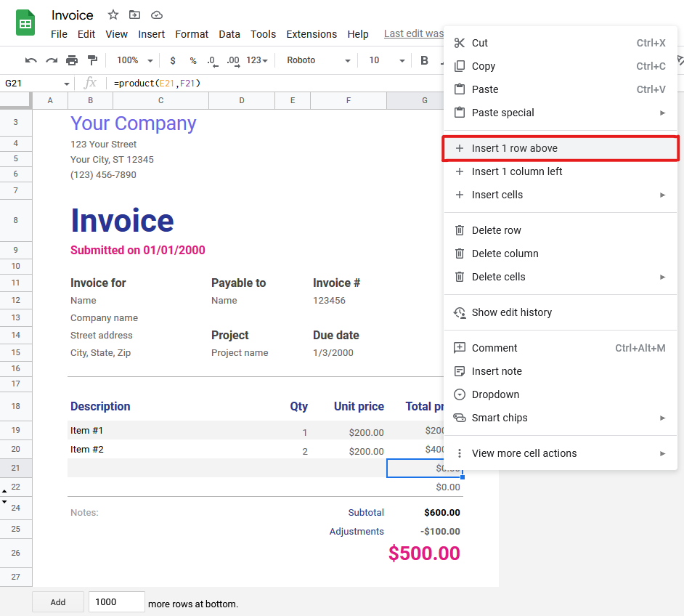The image size is (684, 616).
Task: Select the Due date 1/3/2000 cell
Action: (x=333, y=353)
